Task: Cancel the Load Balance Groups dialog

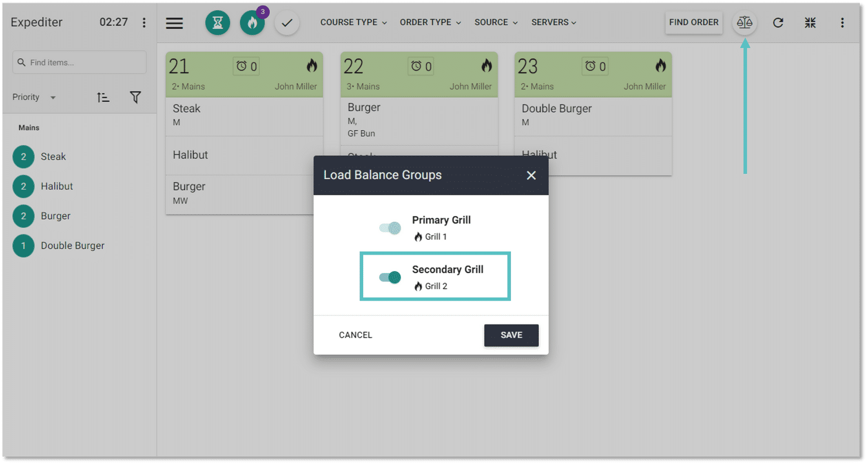Action: coord(355,335)
